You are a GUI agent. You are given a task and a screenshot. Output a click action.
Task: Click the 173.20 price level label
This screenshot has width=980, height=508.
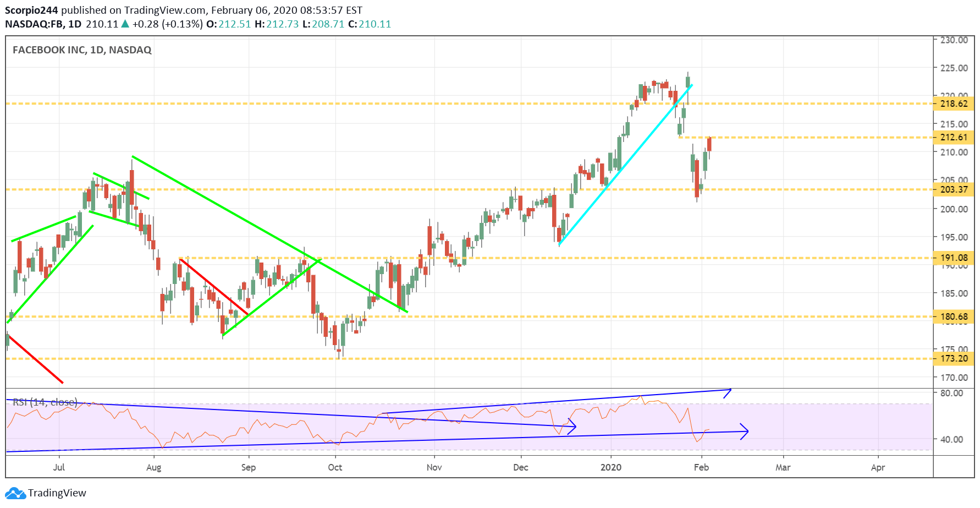pyautogui.click(x=954, y=358)
